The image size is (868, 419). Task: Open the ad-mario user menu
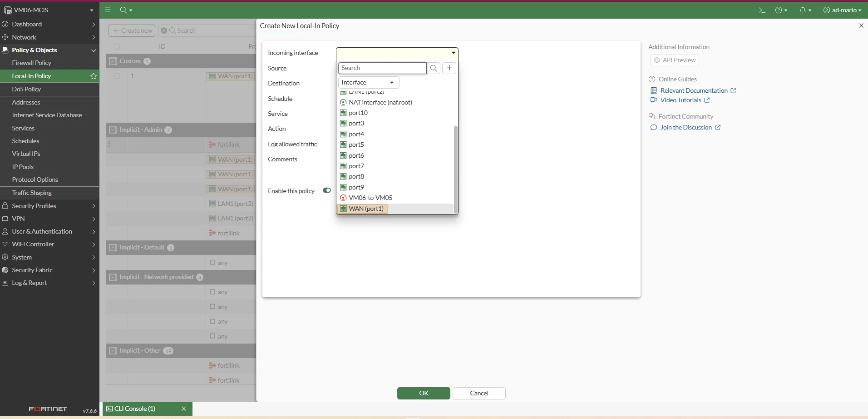pos(842,10)
